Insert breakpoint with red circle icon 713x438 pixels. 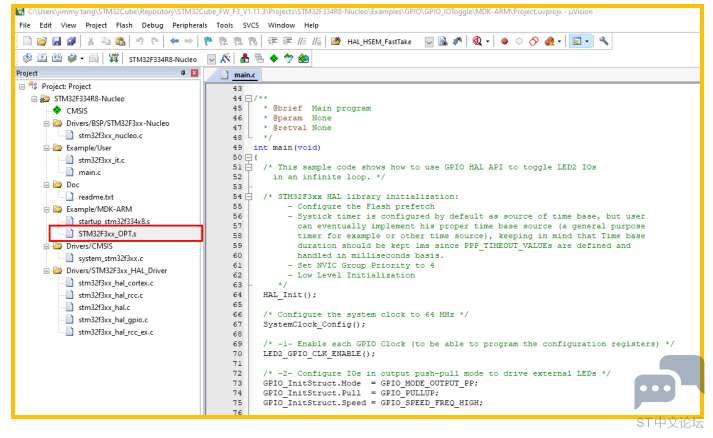pos(504,41)
